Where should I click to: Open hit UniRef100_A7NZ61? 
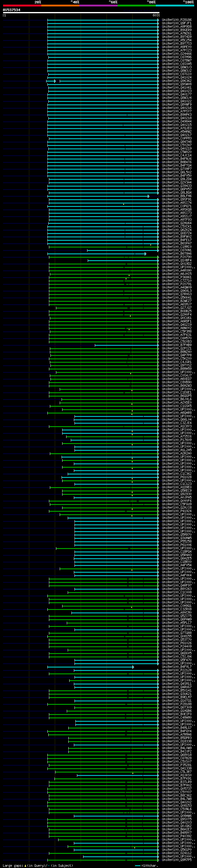coord(176,33)
